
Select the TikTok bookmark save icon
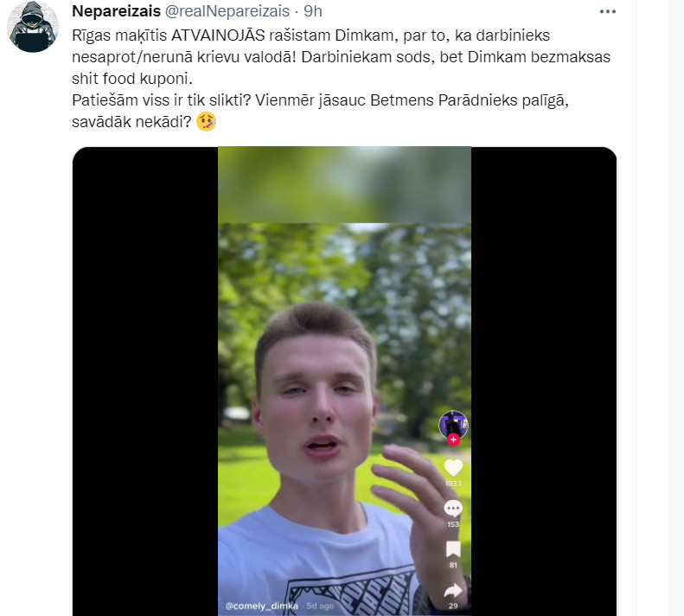tap(453, 549)
